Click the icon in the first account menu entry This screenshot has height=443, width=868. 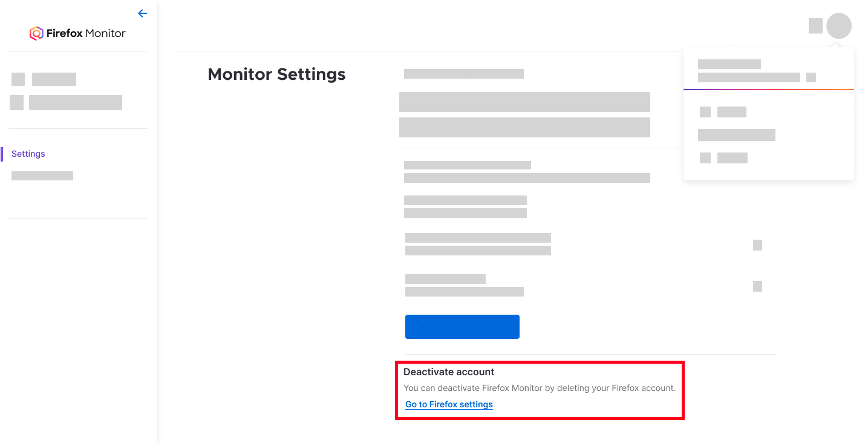(706, 111)
